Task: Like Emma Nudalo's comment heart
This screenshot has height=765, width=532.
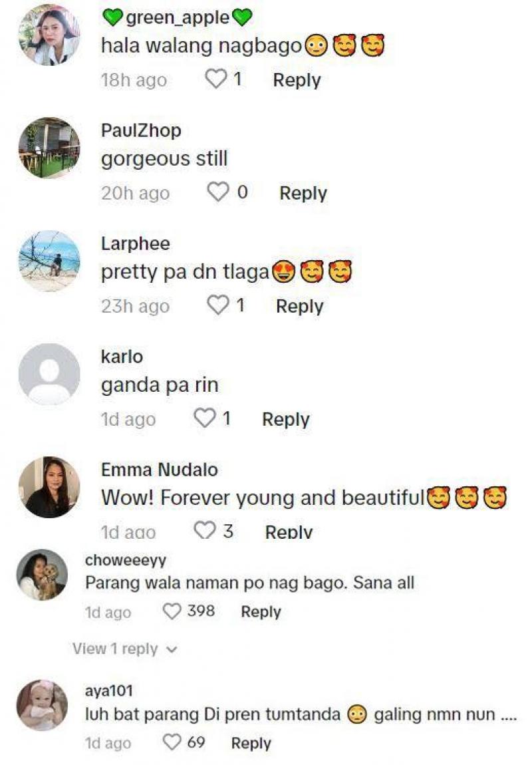Action: point(204,531)
